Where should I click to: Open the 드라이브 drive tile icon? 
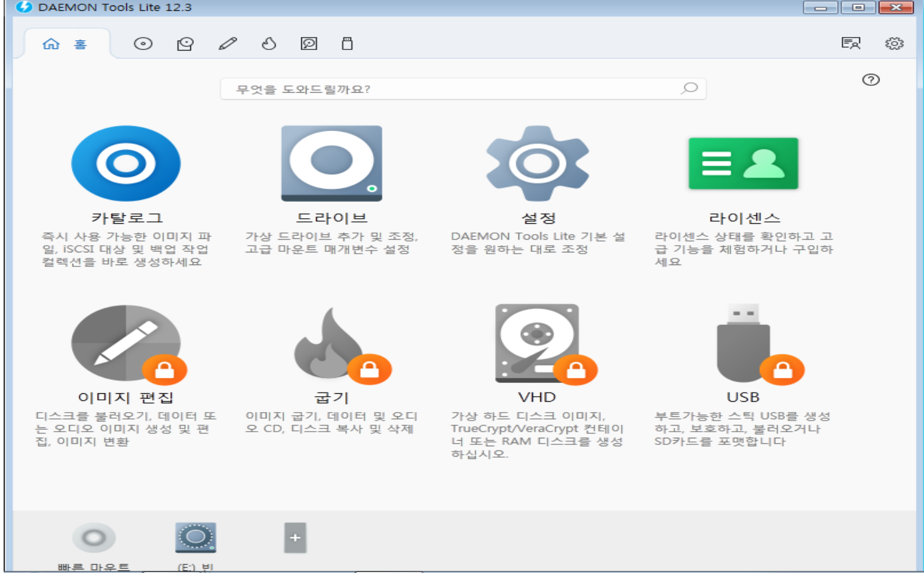coord(332,163)
